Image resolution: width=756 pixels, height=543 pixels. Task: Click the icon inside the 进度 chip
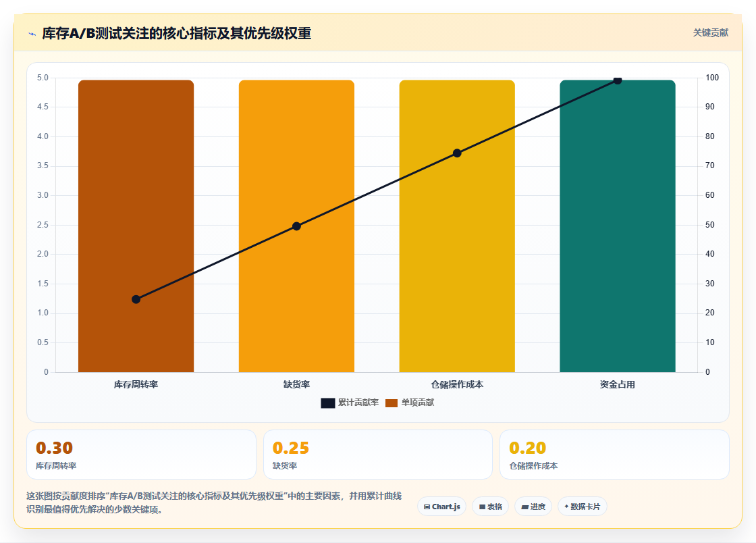[x=525, y=507]
